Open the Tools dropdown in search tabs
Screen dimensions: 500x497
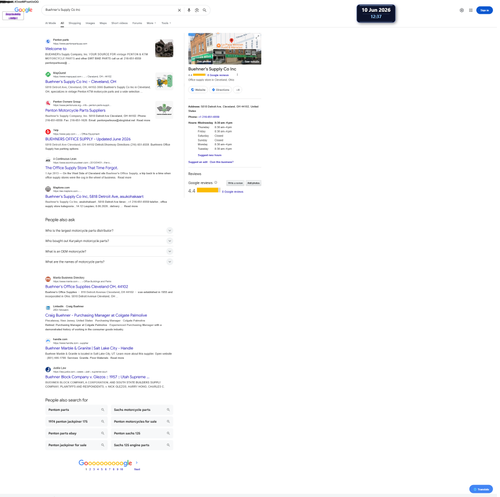pyautogui.click(x=166, y=23)
